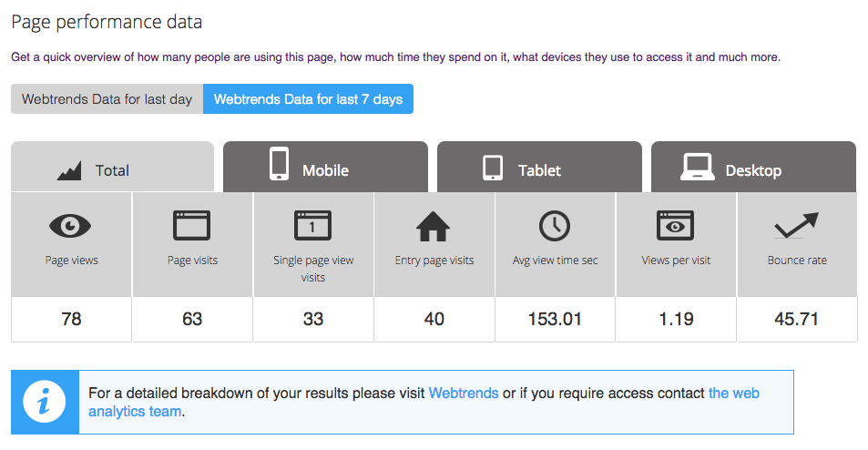Switch to Webtrends Data for last day

pyautogui.click(x=107, y=99)
